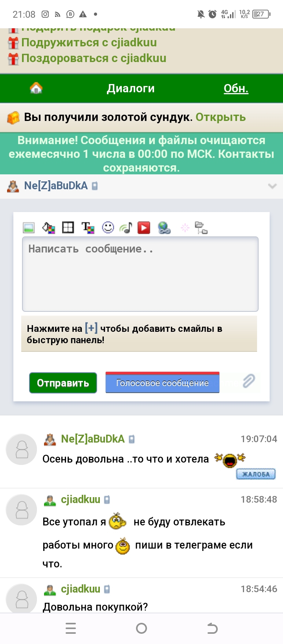This screenshot has height=644, width=283.
Task: Expand the chevron beside Ne[Z]aBuDkA header
Action: pyautogui.click(x=272, y=186)
